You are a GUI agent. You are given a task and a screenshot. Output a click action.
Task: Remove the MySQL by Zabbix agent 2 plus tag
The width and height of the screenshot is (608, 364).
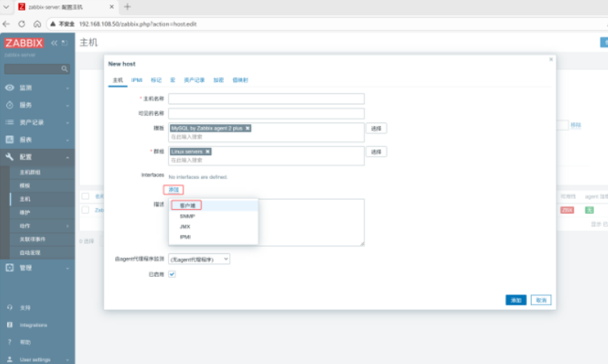pyautogui.click(x=247, y=128)
